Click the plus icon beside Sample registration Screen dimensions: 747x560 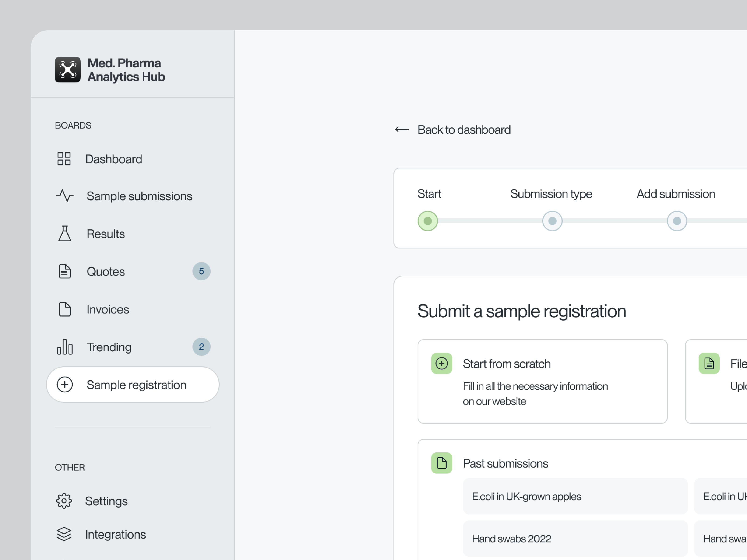coord(65,385)
